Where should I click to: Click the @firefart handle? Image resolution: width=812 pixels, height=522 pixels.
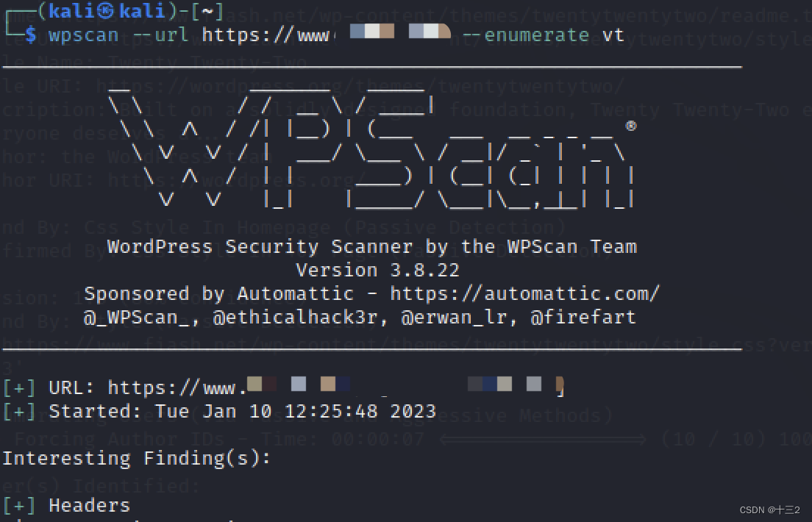[583, 317]
